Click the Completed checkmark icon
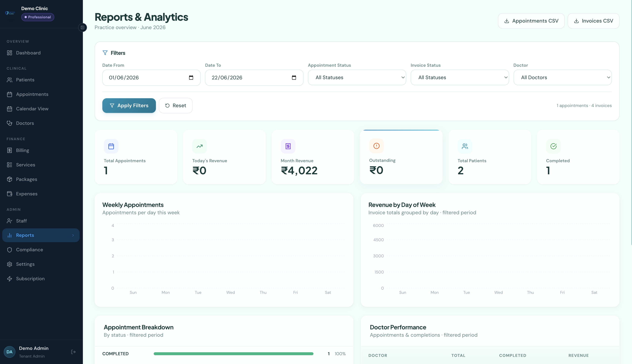The image size is (632, 364). [x=553, y=146]
